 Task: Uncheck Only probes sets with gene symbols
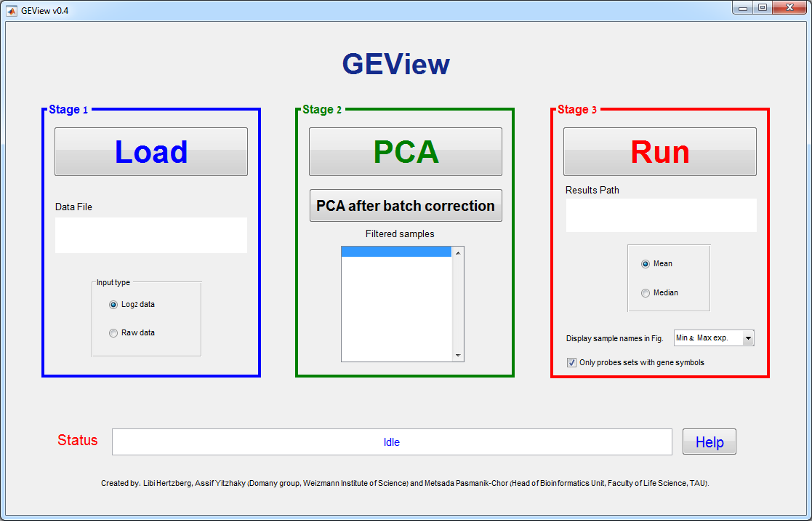[x=571, y=362]
